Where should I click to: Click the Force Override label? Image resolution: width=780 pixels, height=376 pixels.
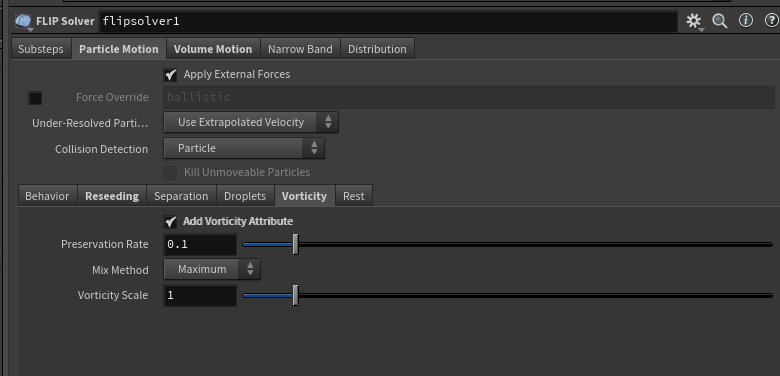[x=112, y=97]
